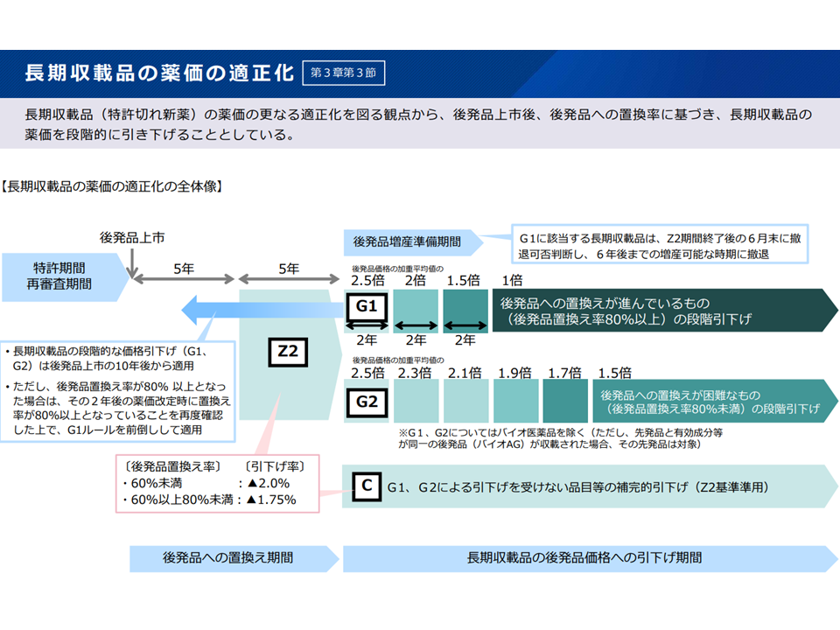Screen dimensions: 840x630
Task: Click the teal 後発品置換え率80%未満 arrow
Action: pyautogui.click(x=710, y=402)
